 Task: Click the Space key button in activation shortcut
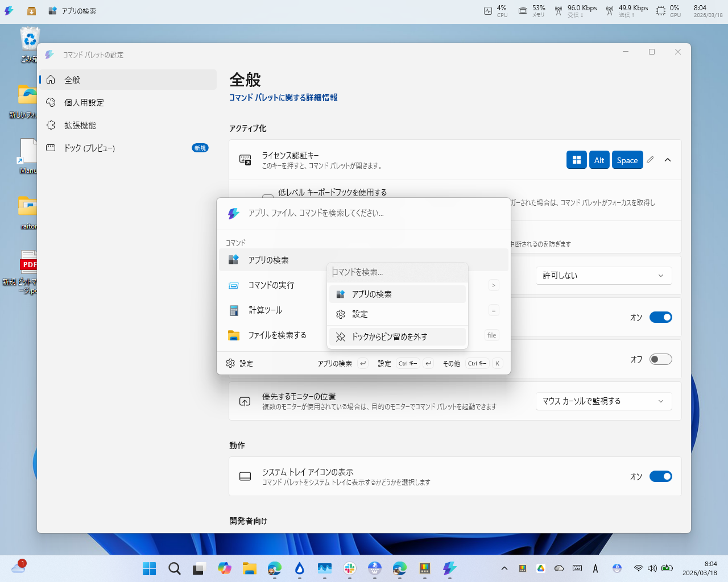627,160
